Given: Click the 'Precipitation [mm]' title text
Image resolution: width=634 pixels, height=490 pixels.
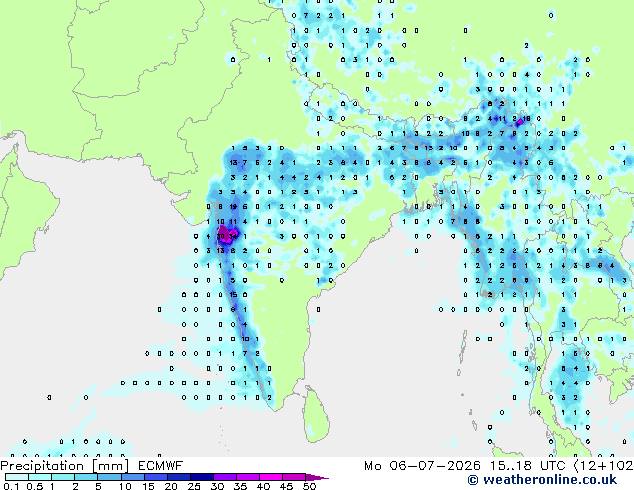Looking at the screenshot, I should point(65,466).
